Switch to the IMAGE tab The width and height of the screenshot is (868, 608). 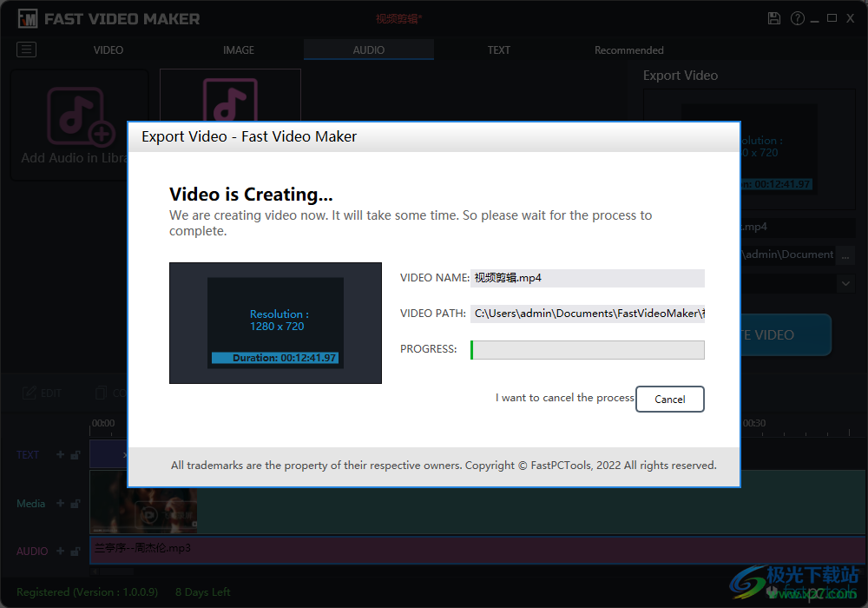coord(239,50)
